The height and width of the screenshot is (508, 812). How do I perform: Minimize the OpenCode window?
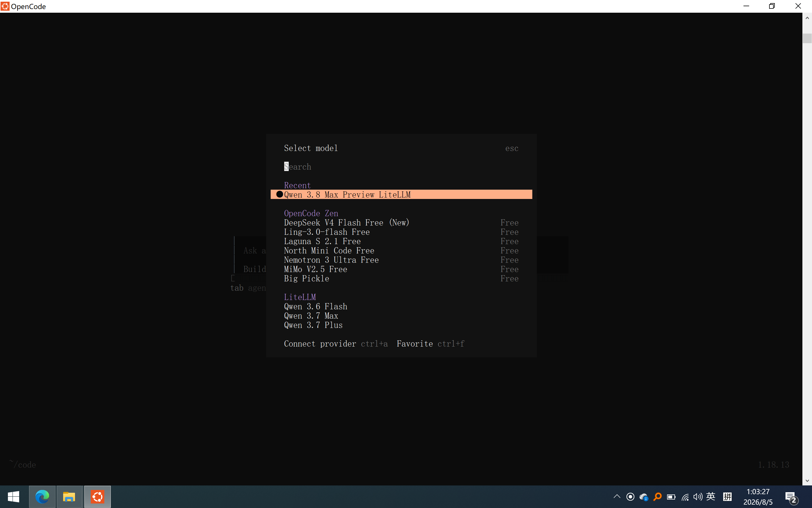coord(746,6)
